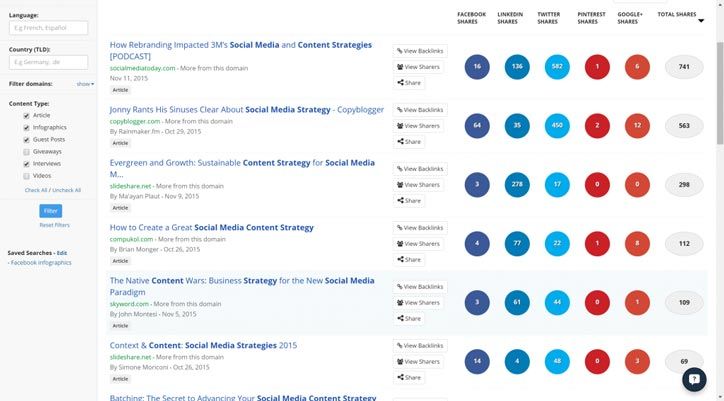Click Facebook shares circle showing 16
724x401 pixels.
[x=477, y=67]
